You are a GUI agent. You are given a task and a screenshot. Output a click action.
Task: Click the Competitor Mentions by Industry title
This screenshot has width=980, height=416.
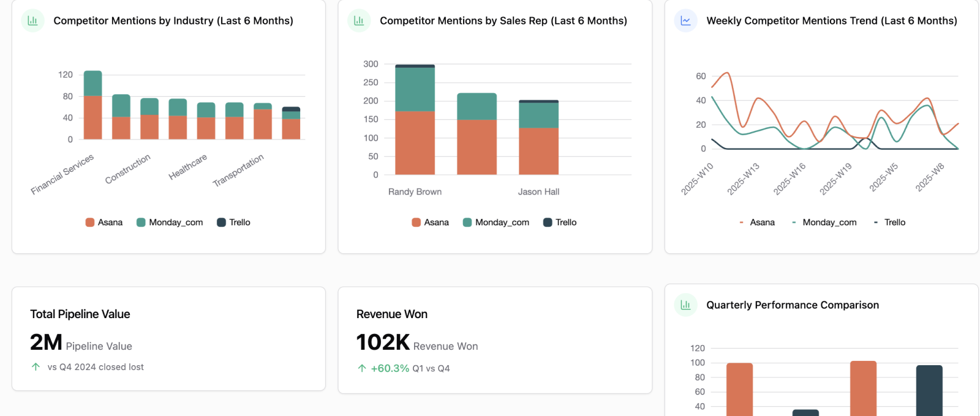(173, 21)
